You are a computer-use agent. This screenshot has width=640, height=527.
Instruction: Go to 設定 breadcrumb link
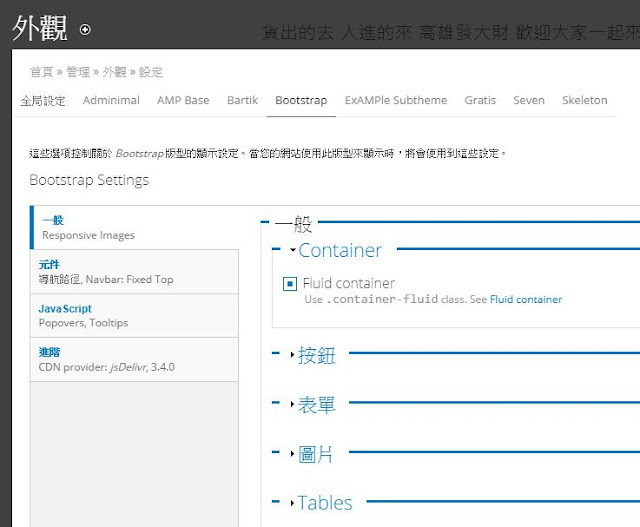[151, 72]
